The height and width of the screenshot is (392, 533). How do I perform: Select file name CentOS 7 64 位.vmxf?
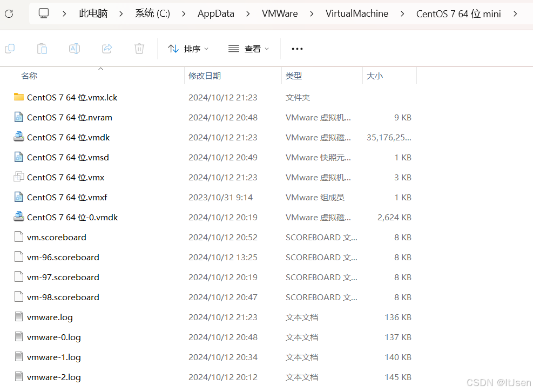click(67, 198)
